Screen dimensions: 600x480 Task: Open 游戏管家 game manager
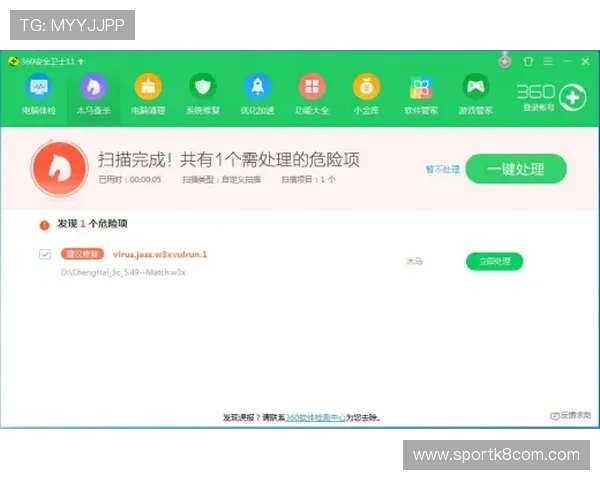pyautogui.click(x=476, y=94)
